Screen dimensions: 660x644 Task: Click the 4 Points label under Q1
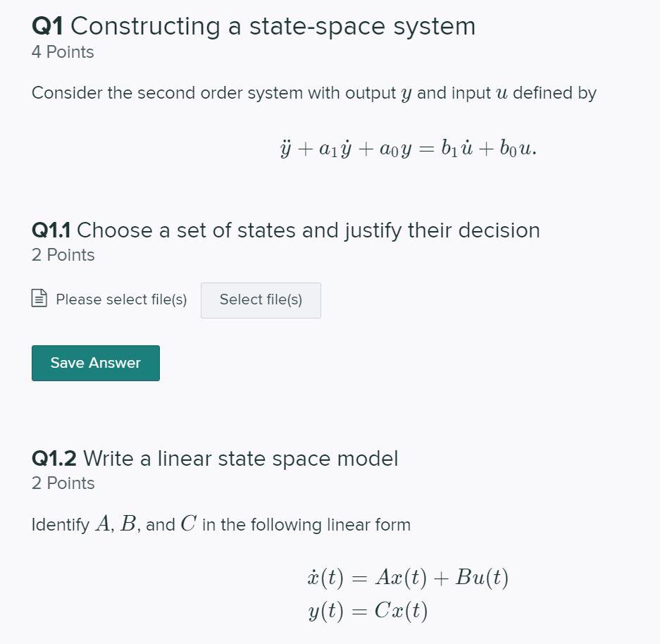pyautogui.click(x=62, y=52)
